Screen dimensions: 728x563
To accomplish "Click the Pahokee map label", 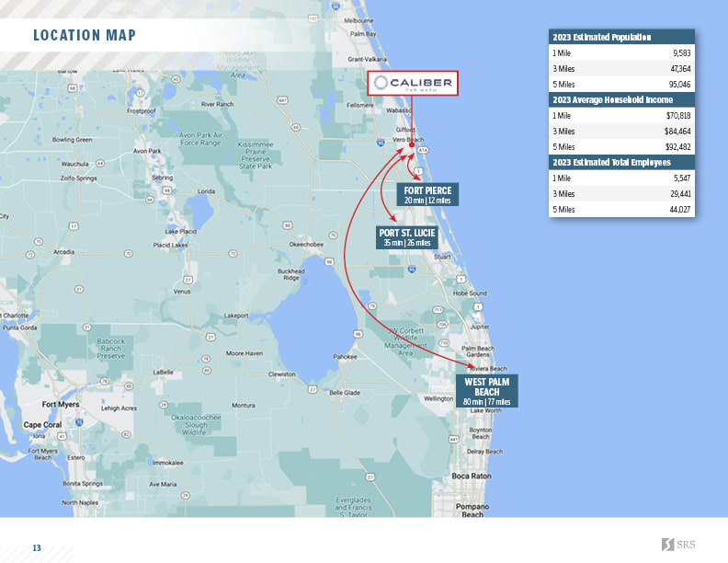I will (x=345, y=357).
